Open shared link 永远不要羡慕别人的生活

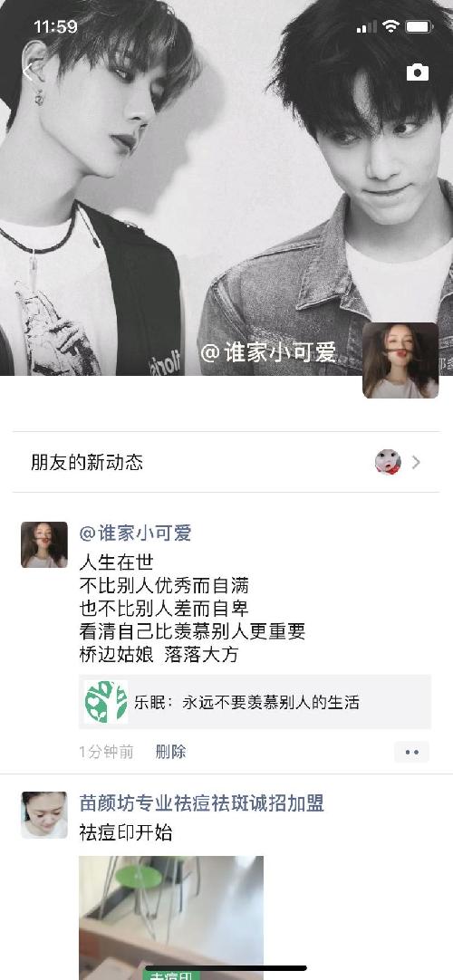[x=255, y=702]
